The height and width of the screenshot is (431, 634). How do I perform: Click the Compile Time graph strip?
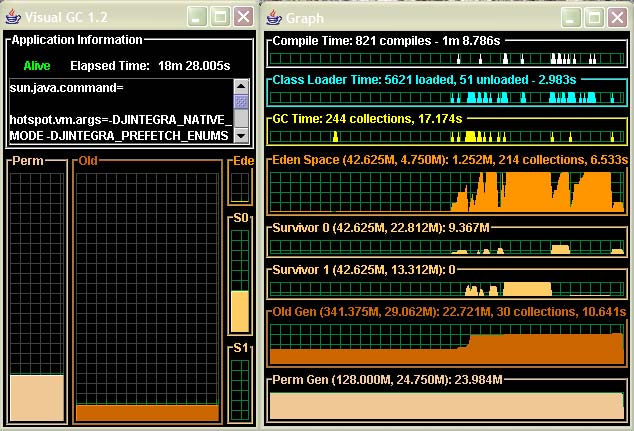[447, 59]
